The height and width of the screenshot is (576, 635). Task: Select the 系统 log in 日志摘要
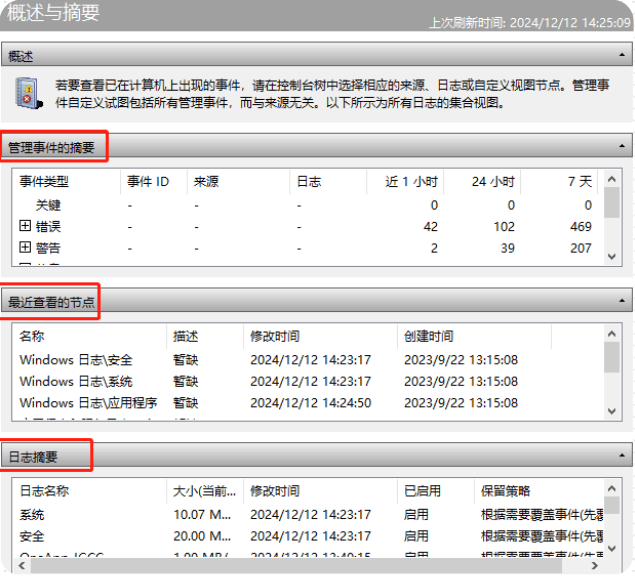pos(32,514)
